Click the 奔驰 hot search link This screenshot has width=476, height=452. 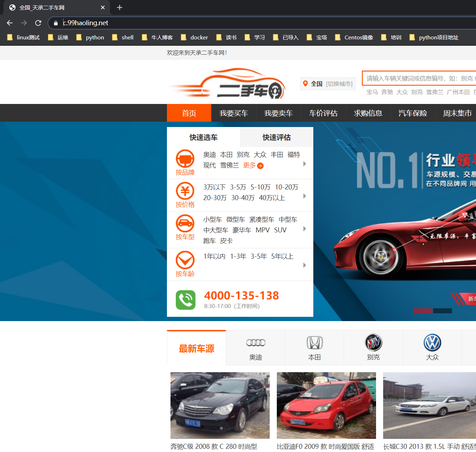(x=387, y=92)
